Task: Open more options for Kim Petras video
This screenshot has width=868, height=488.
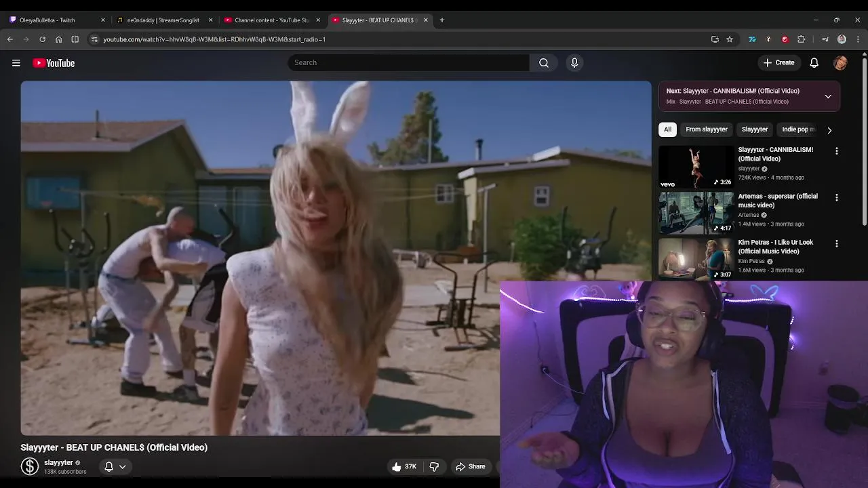Action: click(x=836, y=243)
